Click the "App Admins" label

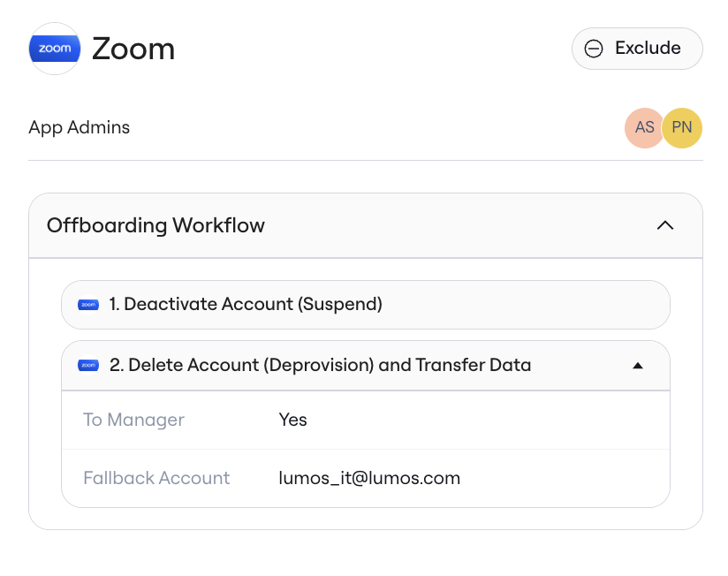pos(80,127)
